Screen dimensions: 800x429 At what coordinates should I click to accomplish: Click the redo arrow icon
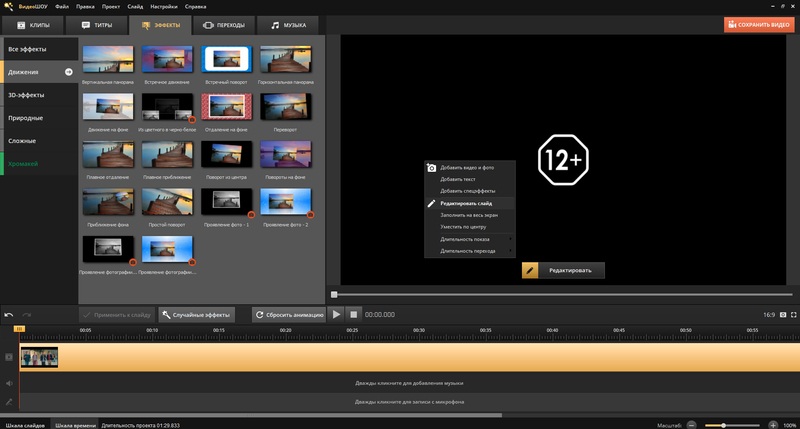point(27,314)
